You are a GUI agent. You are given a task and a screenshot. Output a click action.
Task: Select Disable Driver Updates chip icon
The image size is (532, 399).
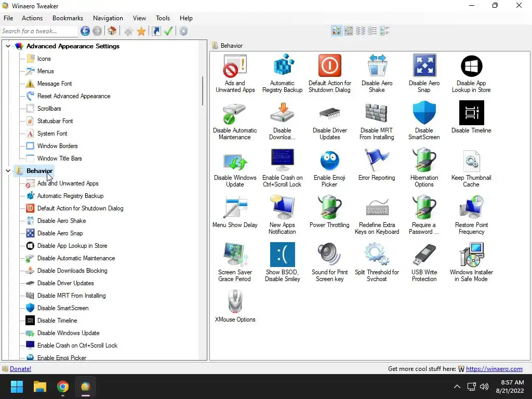329,113
